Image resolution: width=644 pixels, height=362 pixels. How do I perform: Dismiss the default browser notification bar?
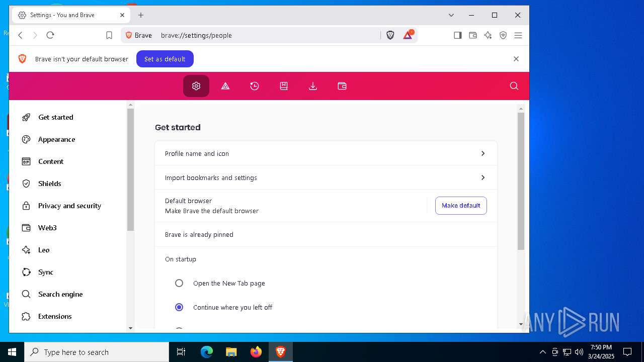[x=516, y=59]
